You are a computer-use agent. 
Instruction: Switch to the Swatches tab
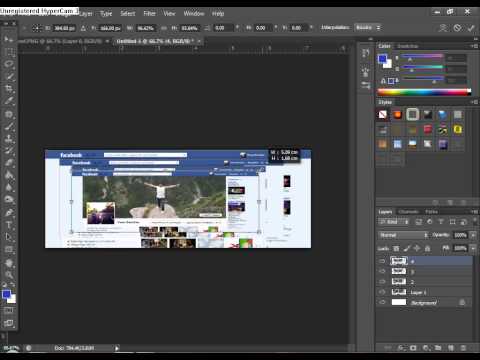[x=408, y=46]
